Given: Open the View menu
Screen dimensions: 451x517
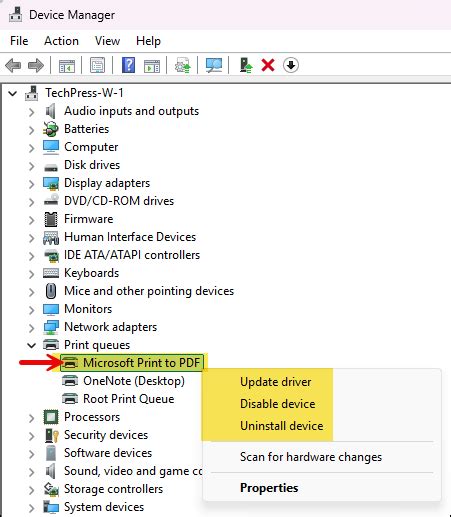Looking at the screenshot, I should point(107,41).
